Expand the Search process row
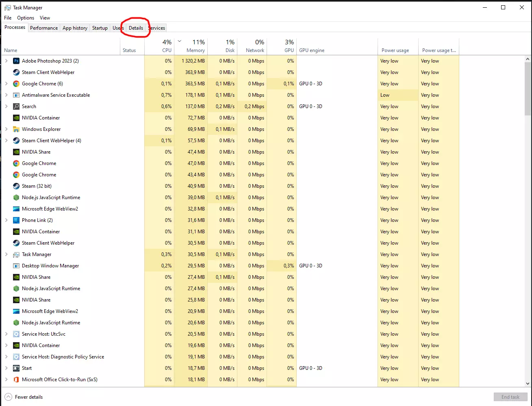Screen dimensions: 532x406 click(6, 106)
